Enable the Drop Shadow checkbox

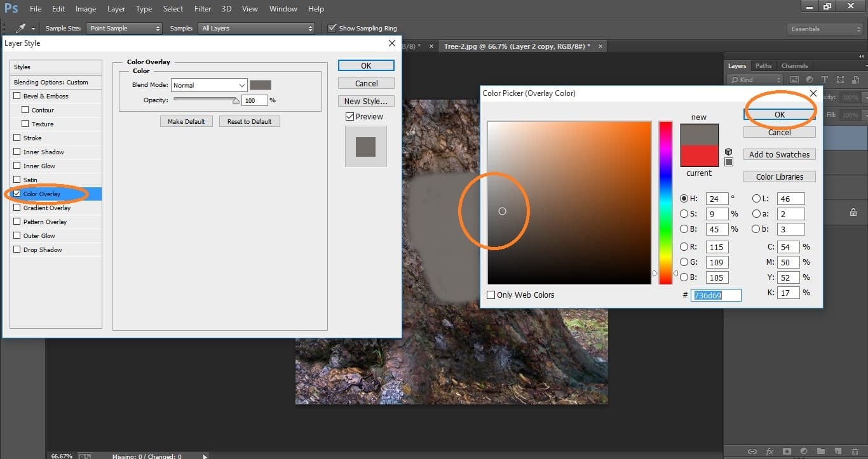click(17, 249)
